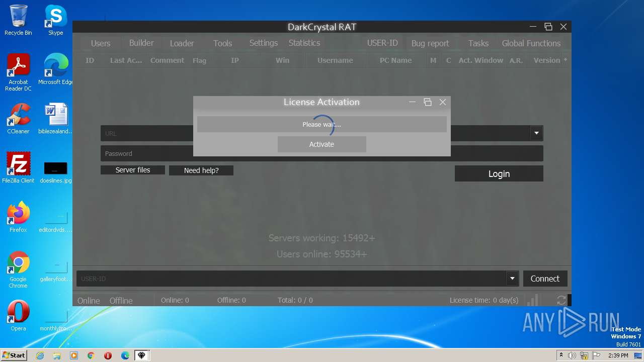The image size is (644, 362).
Task: Open the Tasks section
Action: coord(478,43)
